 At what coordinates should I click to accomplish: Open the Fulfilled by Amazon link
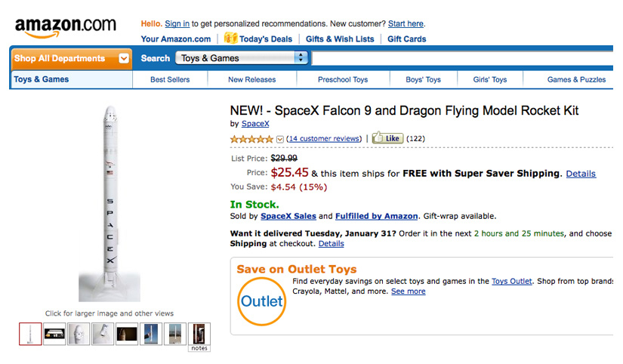[376, 216]
